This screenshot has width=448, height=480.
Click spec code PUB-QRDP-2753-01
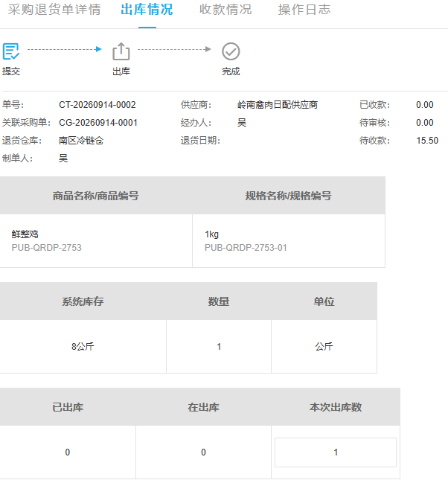tap(246, 247)
